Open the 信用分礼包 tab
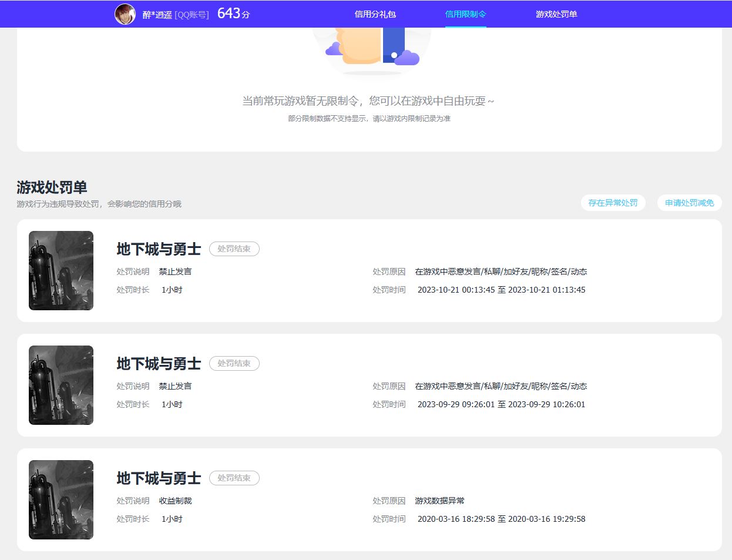The image size is (732, 560). [375, 14]
